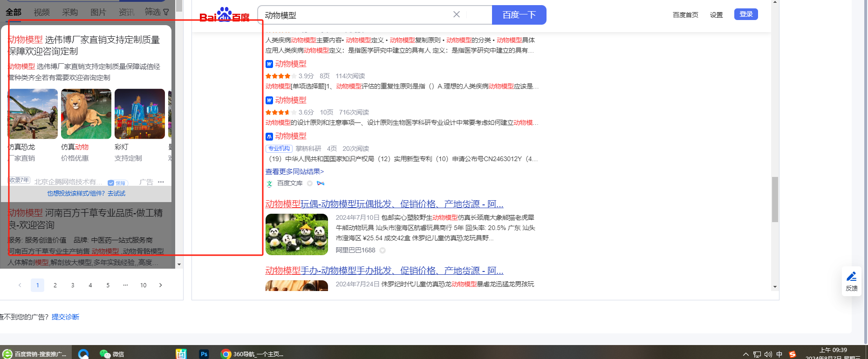Open the 动物模型 document rated 3.9分
Image resolution: width=868 pixels, height=359 pixels.
(291, 64)
